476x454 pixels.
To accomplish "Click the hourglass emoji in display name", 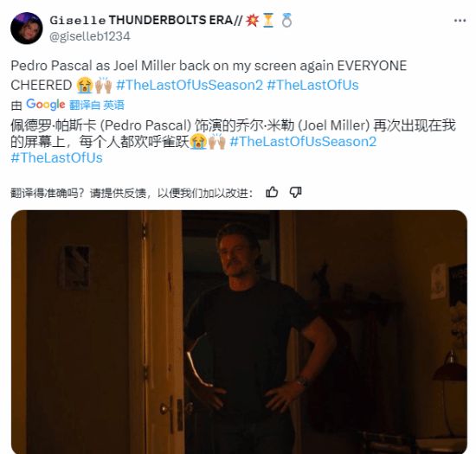I will tap(268, 21).
